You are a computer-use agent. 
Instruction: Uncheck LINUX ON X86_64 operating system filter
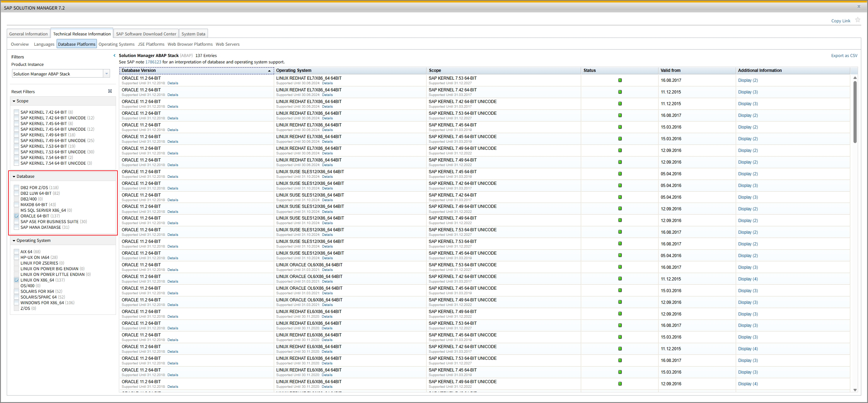click(16, 280)
